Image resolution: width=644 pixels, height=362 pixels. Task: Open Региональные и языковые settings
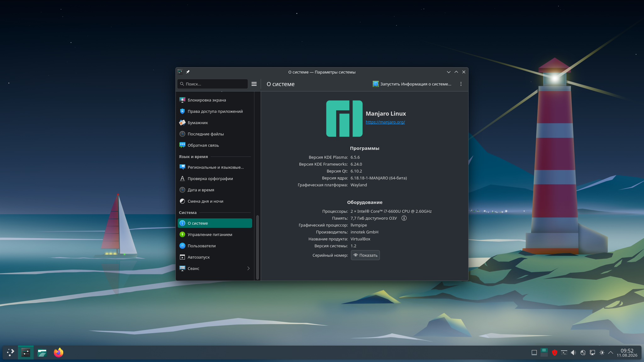point(215,167)
